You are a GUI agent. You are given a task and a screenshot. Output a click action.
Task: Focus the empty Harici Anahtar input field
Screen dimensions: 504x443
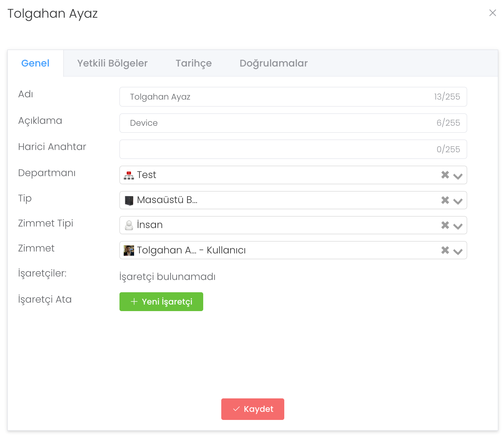277,149
